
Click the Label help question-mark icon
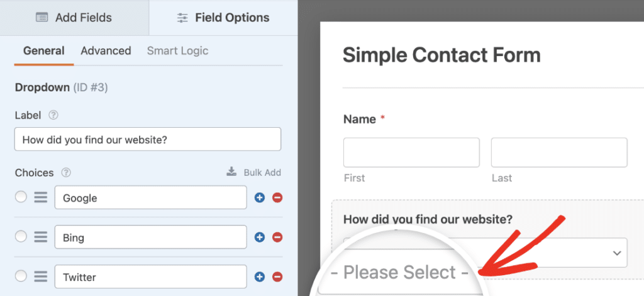pos(53,115)
